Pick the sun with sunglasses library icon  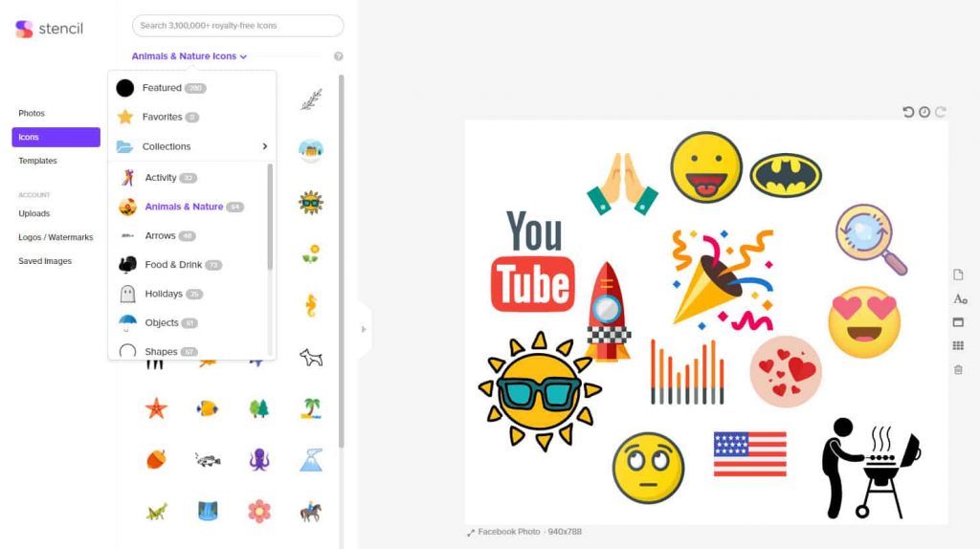pyautogui.click(x=311, y=203)
